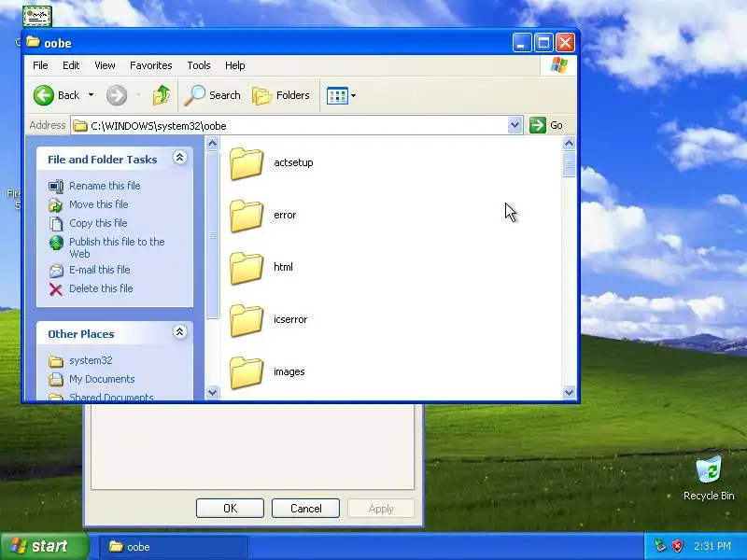Click E-mail this file
The height and width of the screenshot is (560, 747).
(x=100, y=270)
